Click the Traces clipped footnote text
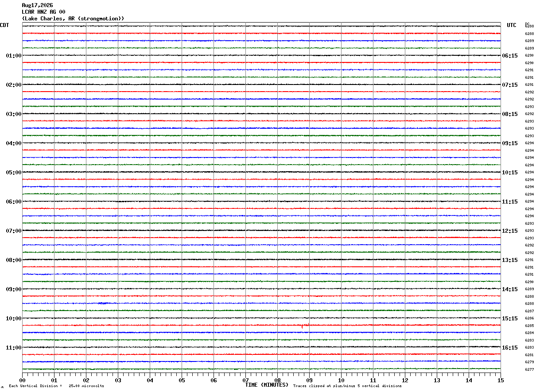Image resolution: width=536 pixels, height=392 pixels. 347,386
